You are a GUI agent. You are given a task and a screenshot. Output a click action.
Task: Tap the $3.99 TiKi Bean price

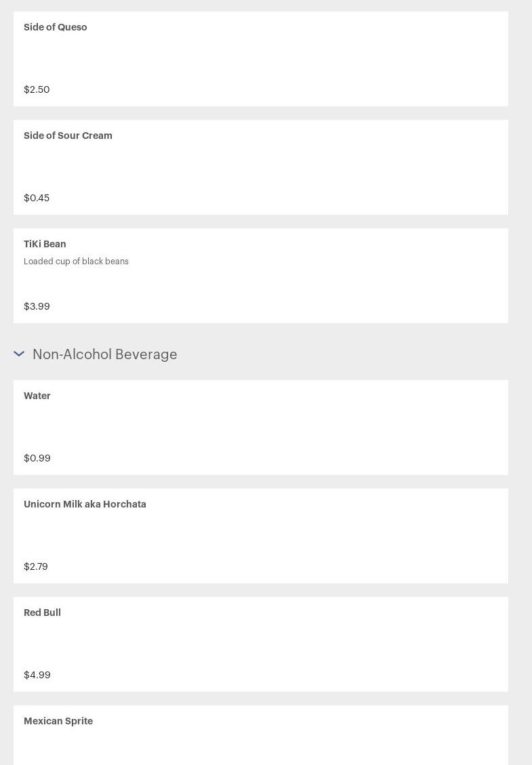37,306
